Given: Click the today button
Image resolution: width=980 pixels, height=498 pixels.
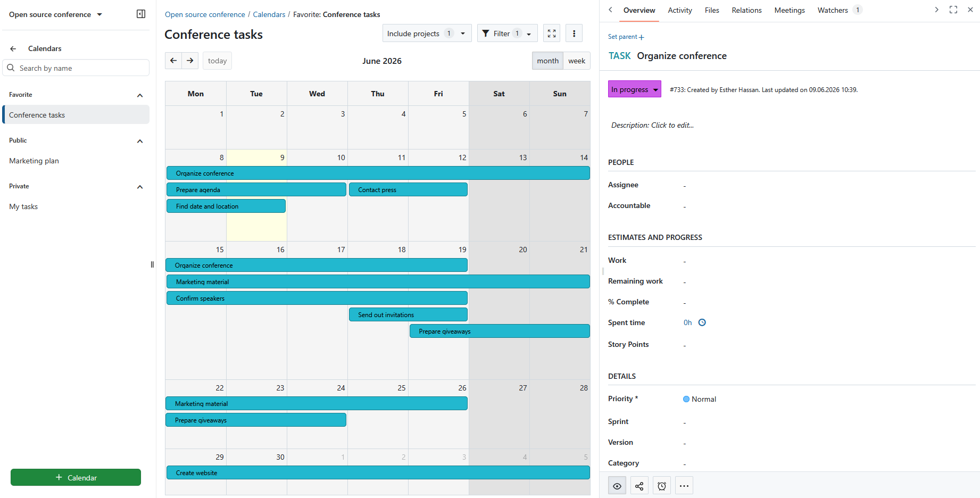Looking at the screenshot, I should click(x=217, y=61).
